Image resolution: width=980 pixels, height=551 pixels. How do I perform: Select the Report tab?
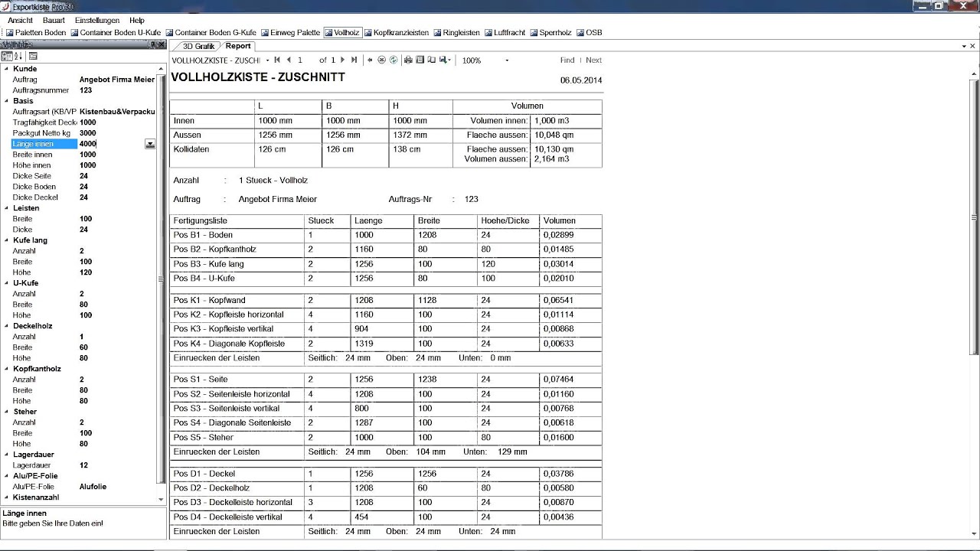point(238,46)
